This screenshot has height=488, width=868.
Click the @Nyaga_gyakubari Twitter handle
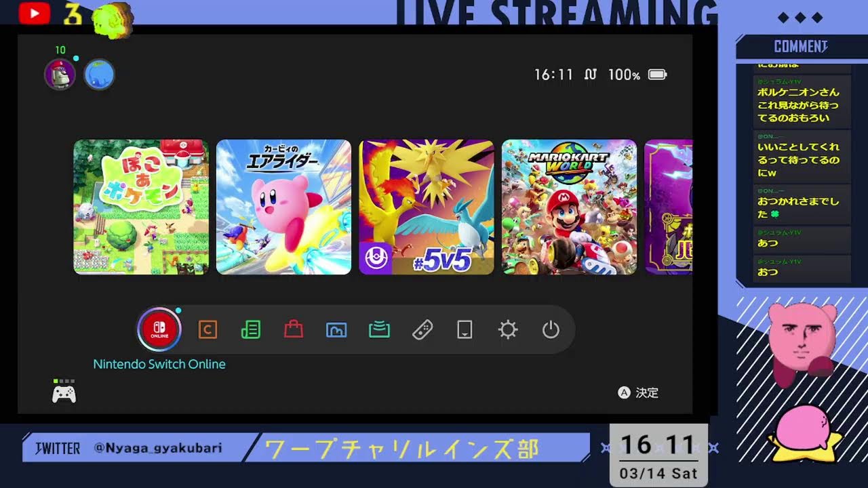[158, 448]
